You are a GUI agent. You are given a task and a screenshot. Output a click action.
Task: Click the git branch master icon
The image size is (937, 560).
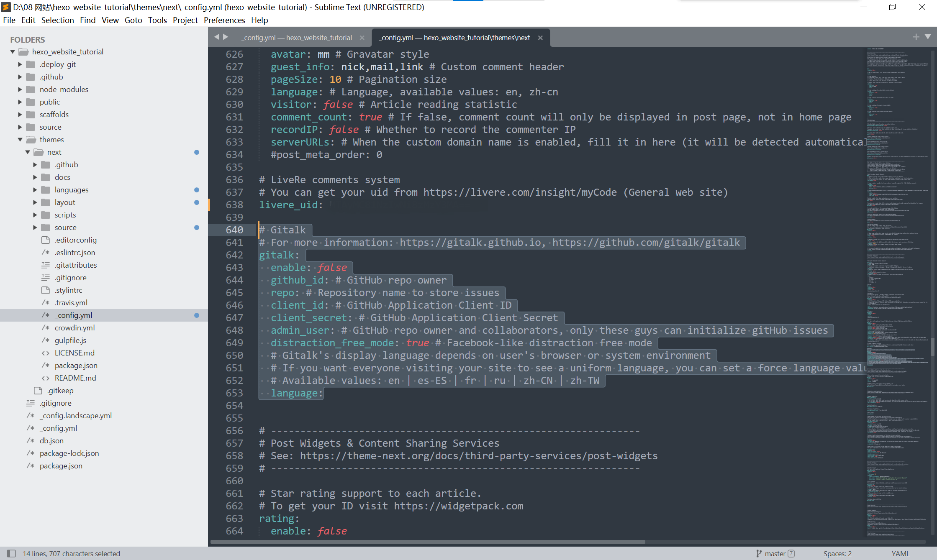tap(759, 553)
